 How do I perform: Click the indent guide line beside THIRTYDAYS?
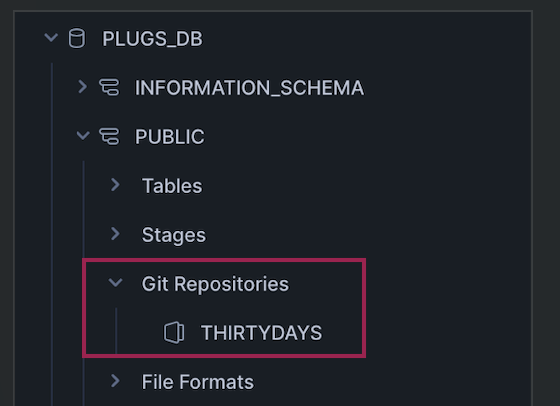pyautogui.click(x=116, y=331)
